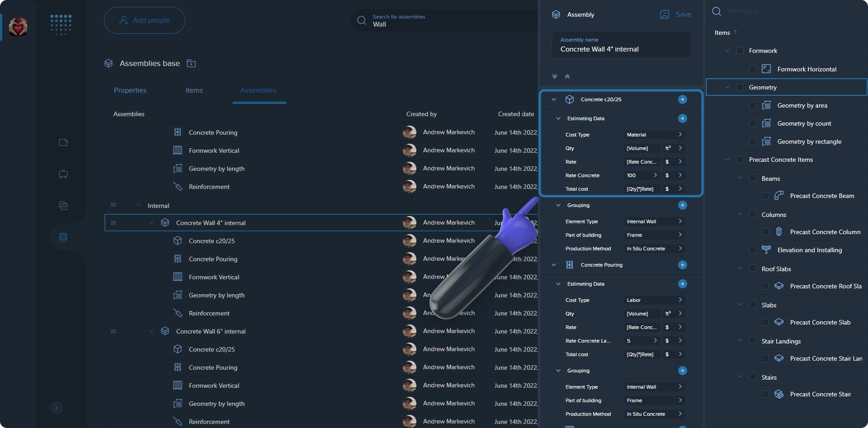The height and width of the screenshot is (428, 868).
Task: Open Cost Type Labor dropdown
Action: pos(654,300)
